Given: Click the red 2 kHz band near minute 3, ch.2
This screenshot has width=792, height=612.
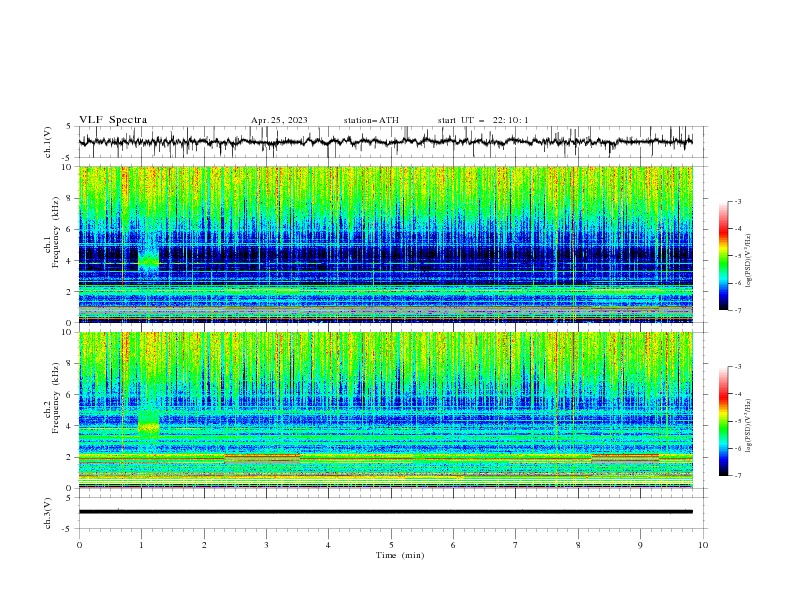Looking at the screenshot, I should (x=262, y=456).
